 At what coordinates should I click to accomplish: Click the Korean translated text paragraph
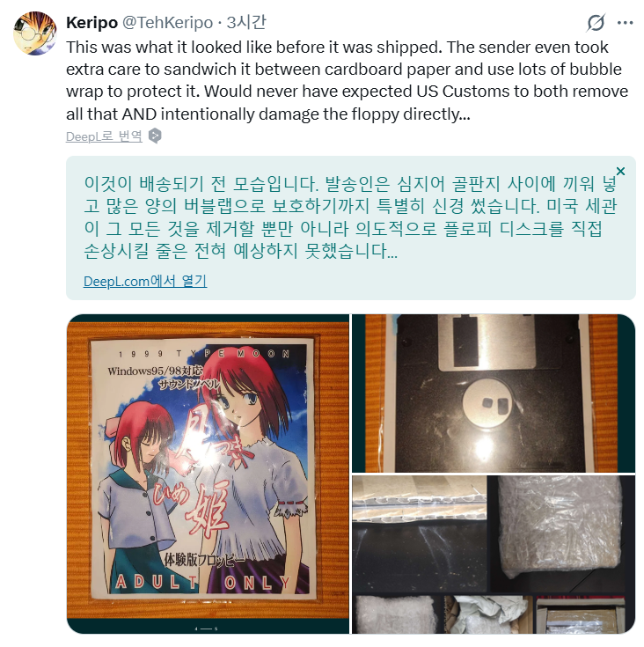tap(350, 217)
